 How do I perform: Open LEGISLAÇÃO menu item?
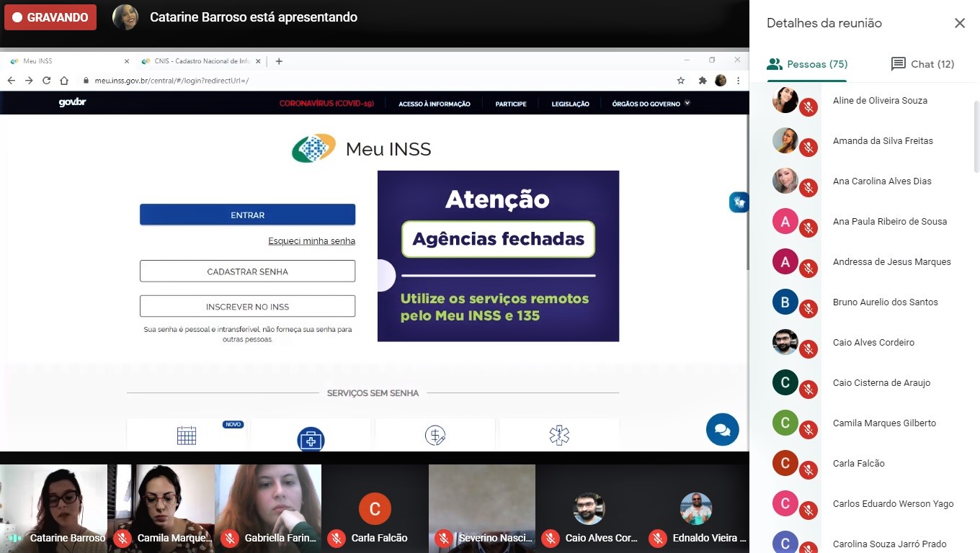570,104
